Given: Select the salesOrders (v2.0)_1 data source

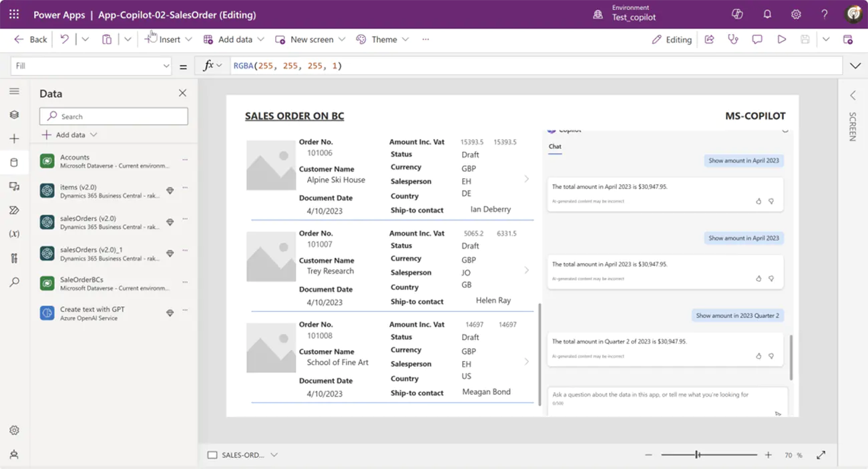Looking at the screenshot, I should [x=114, y=254].
